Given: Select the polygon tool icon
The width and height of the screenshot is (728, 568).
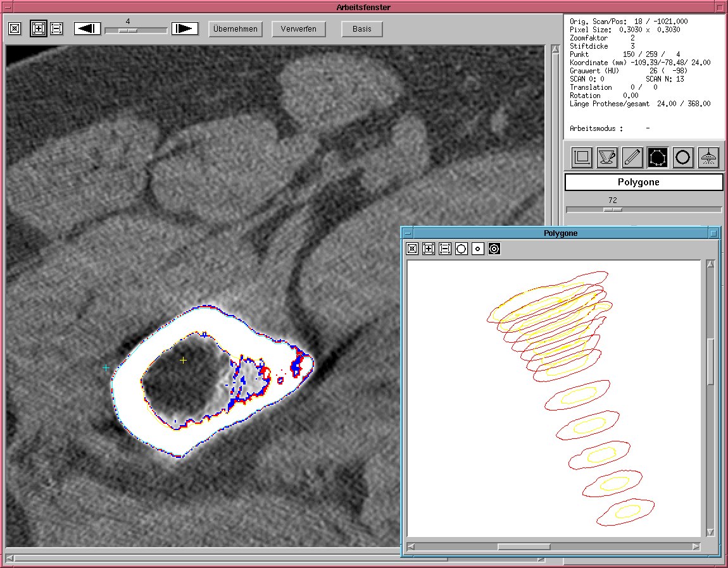Looking at the screenshot, I should tap(658, 157).
